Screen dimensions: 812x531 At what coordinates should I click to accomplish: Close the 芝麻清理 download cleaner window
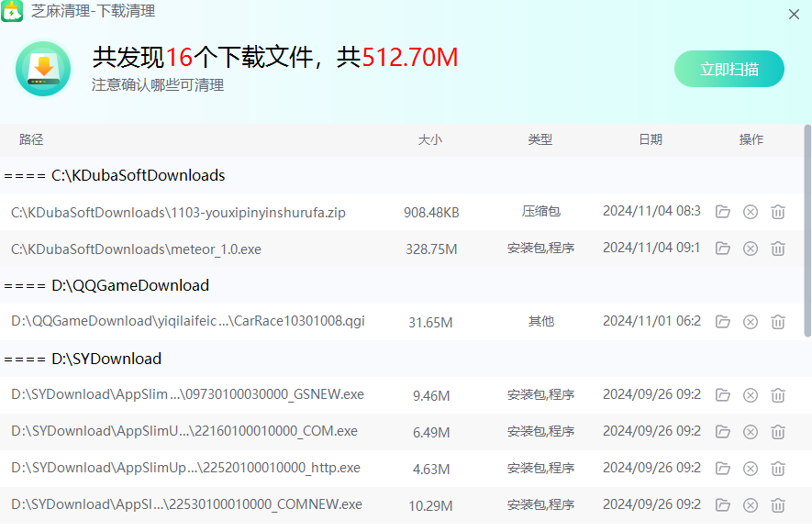[794, 14]
